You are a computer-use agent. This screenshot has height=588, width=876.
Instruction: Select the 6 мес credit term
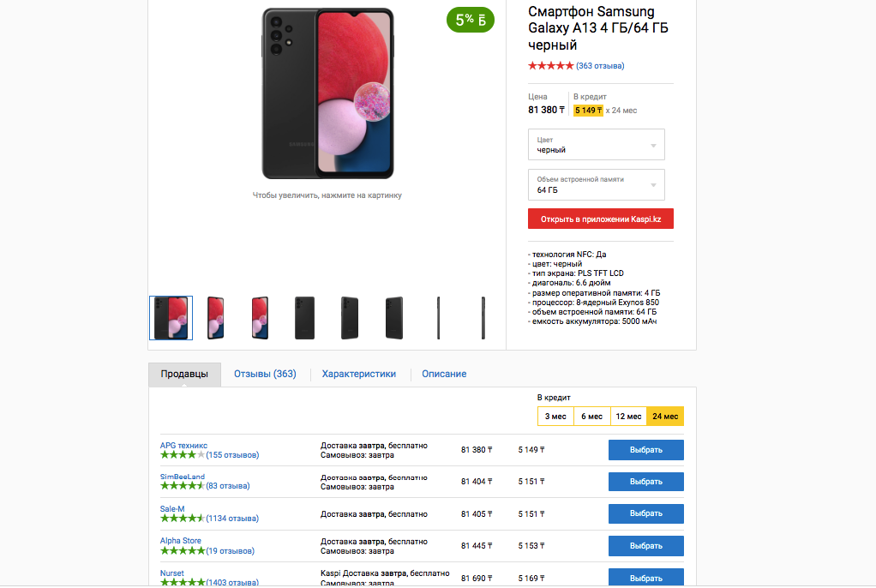(591, 417)
